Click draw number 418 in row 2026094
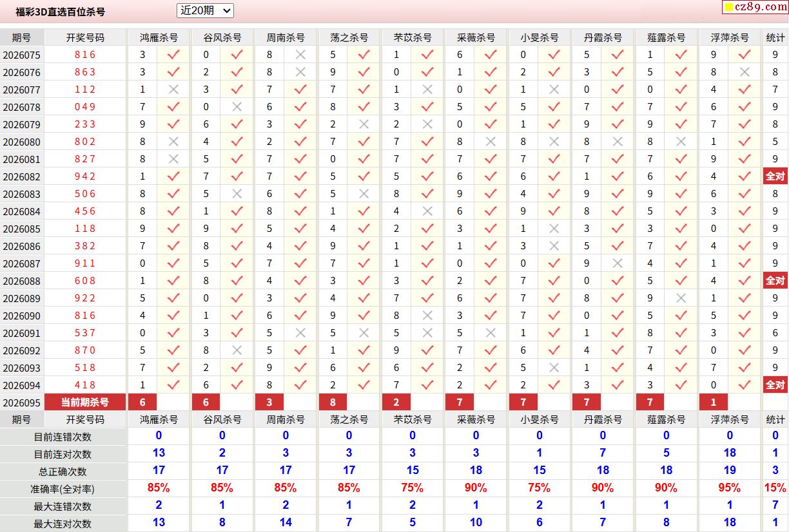Image resolution: width=789 pixels, height=532 pixels. pyautogui.click(x=85, y=385)
